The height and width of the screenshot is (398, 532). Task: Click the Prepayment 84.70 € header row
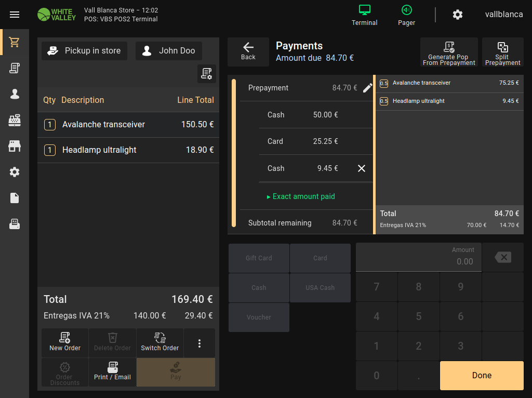click(x=307, y=88)
